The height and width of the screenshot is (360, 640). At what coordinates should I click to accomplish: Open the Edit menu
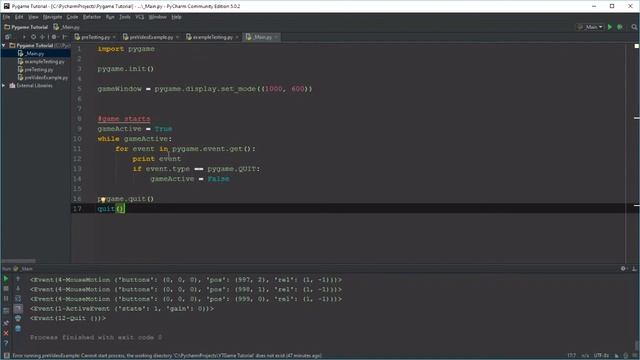(19, 17)
